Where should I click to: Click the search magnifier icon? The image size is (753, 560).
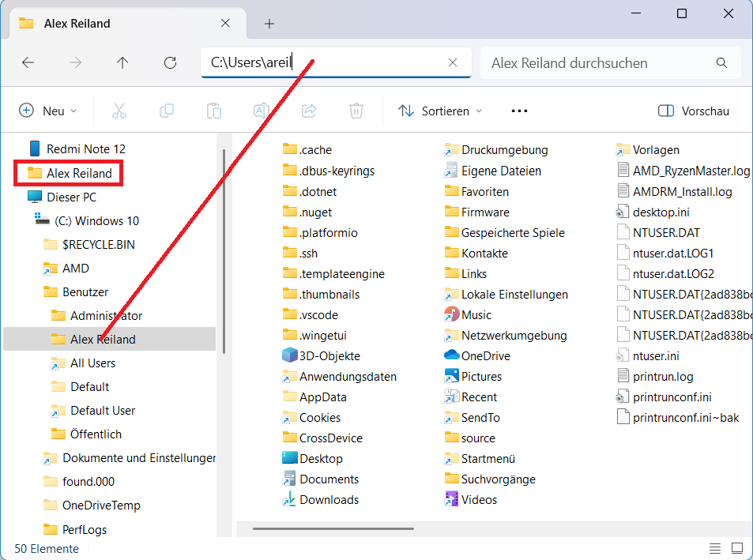tap(721, 62)
